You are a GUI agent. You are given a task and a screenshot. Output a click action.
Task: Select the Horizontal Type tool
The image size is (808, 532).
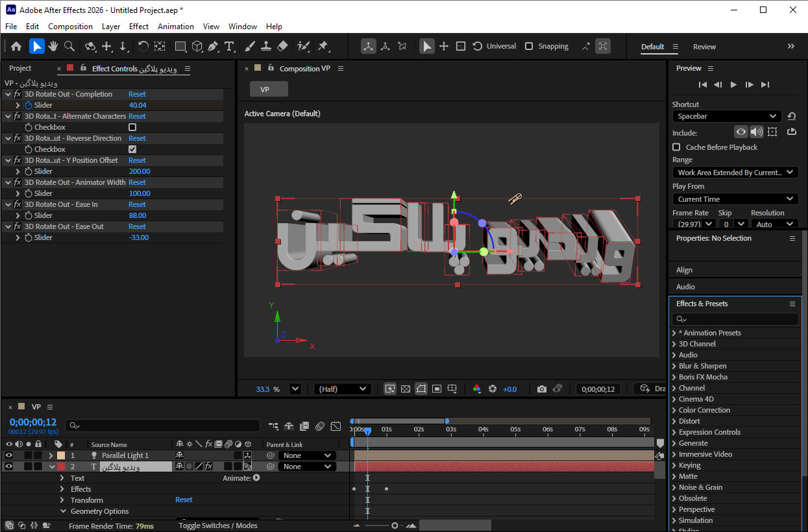(228, 46)
